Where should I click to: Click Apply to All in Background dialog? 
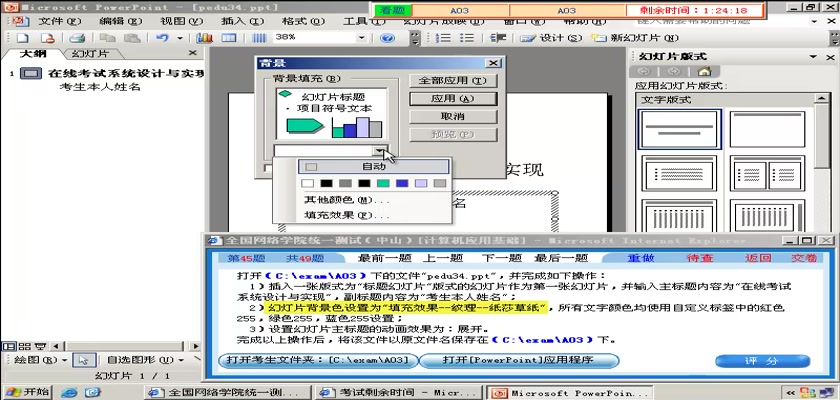coord(453,80)
